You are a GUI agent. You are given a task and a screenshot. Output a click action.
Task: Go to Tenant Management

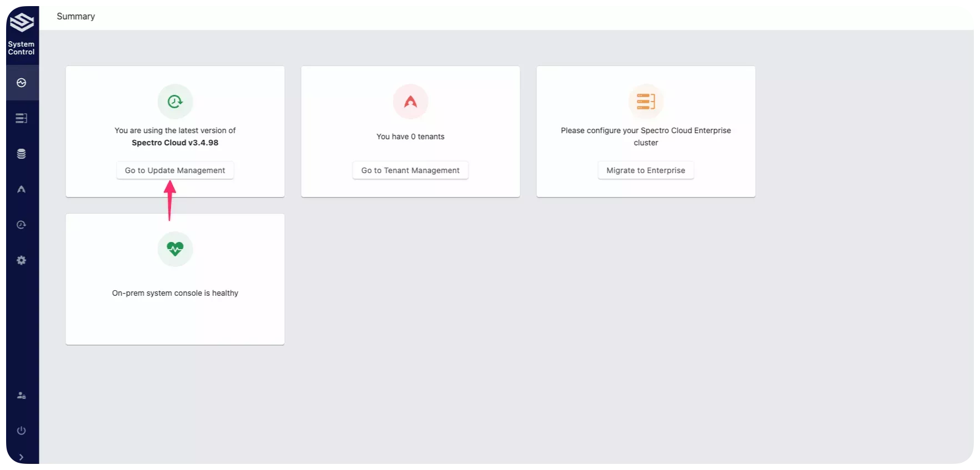(x=410, y=170)
